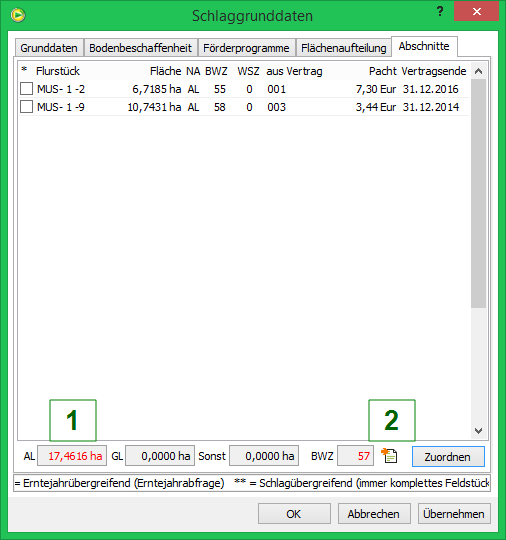The image size is (506, 540).
Task: Click the BWZ value 55
Action: coord(220,89)
